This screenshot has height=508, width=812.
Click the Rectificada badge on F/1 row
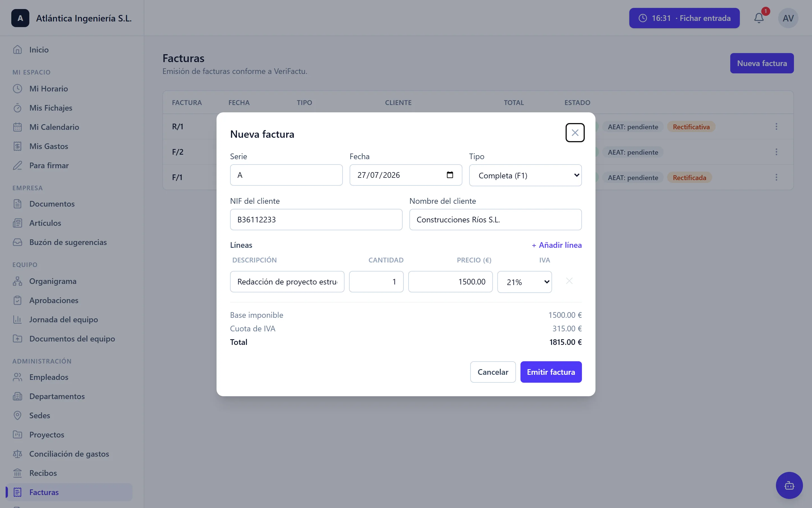pos(689,178)
